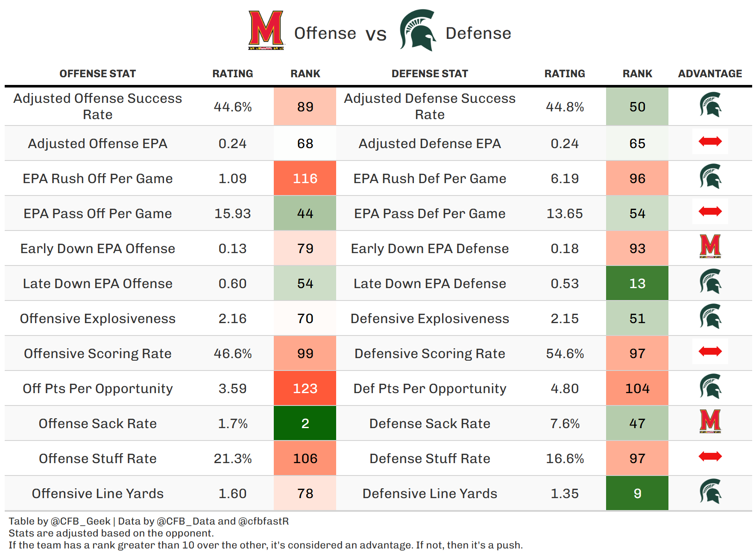Click the Maryland advantage icon in the Sack Rate row
Screen dimensions: 756x560
click(x=710, y=421)
